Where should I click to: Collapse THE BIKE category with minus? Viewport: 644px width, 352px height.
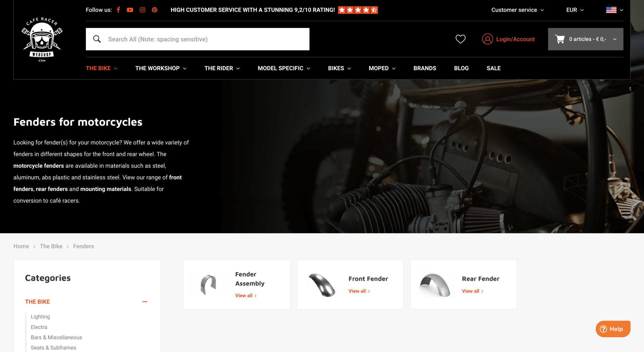pos(145,302)
